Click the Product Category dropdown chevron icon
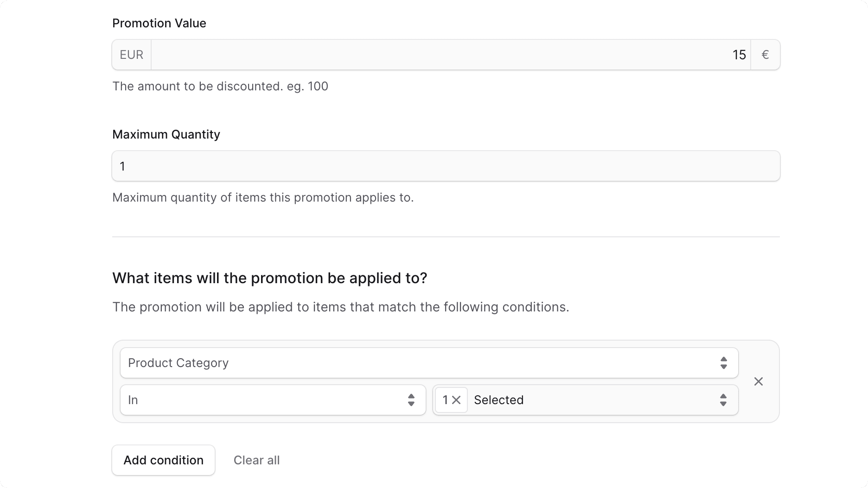868x488 pixels. (723, 363)
